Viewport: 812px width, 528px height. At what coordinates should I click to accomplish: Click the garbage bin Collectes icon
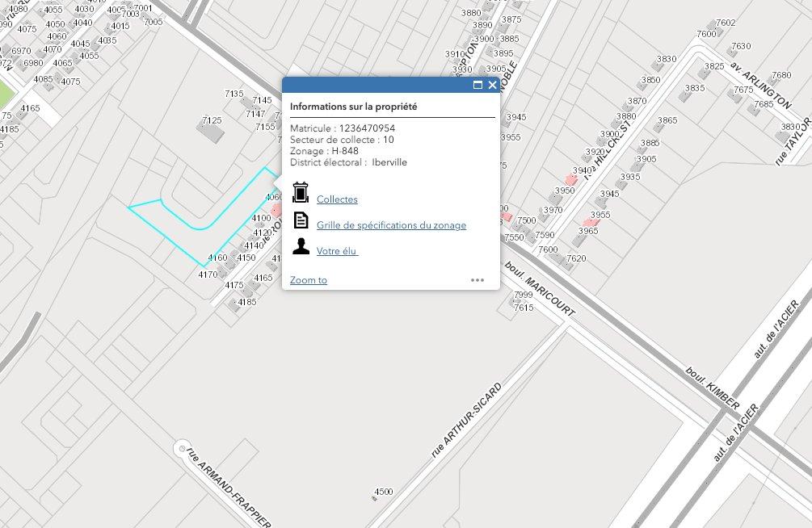click(301, 192)
